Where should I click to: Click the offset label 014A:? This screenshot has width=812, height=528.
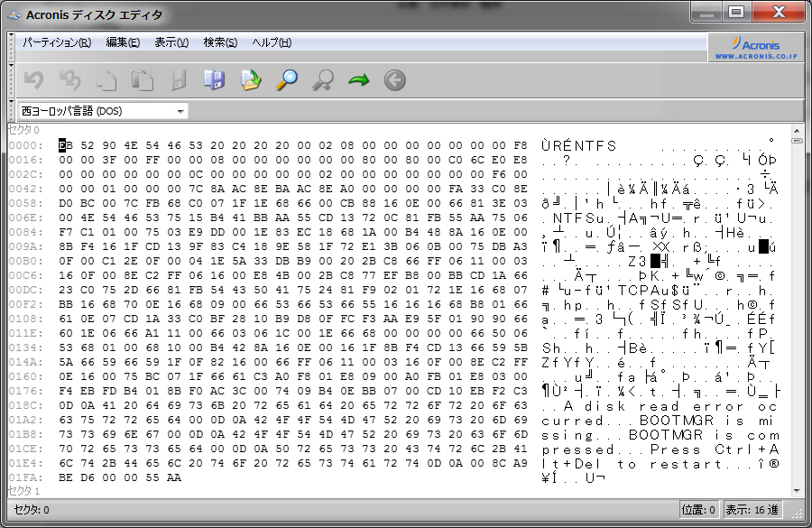(26, 362)
